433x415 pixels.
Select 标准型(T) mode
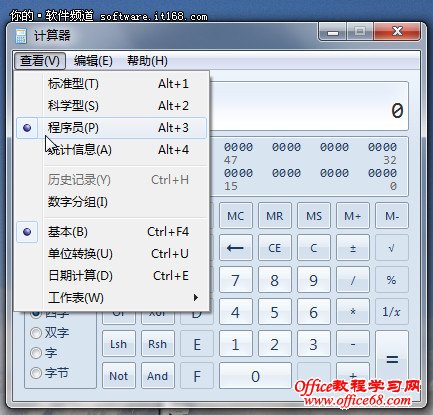[x=112, y=84]
